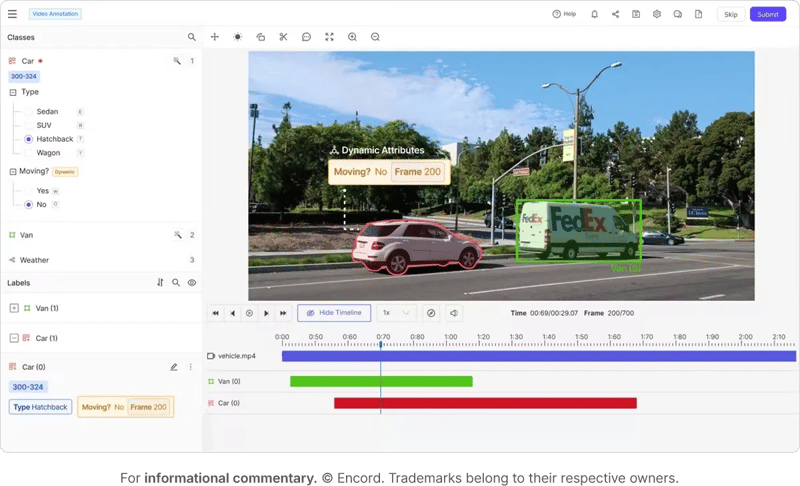The height and width of the screenshot is (486, 800).
Task: Click the green Van (0) timeline bar
Action: tap(381, 381)
